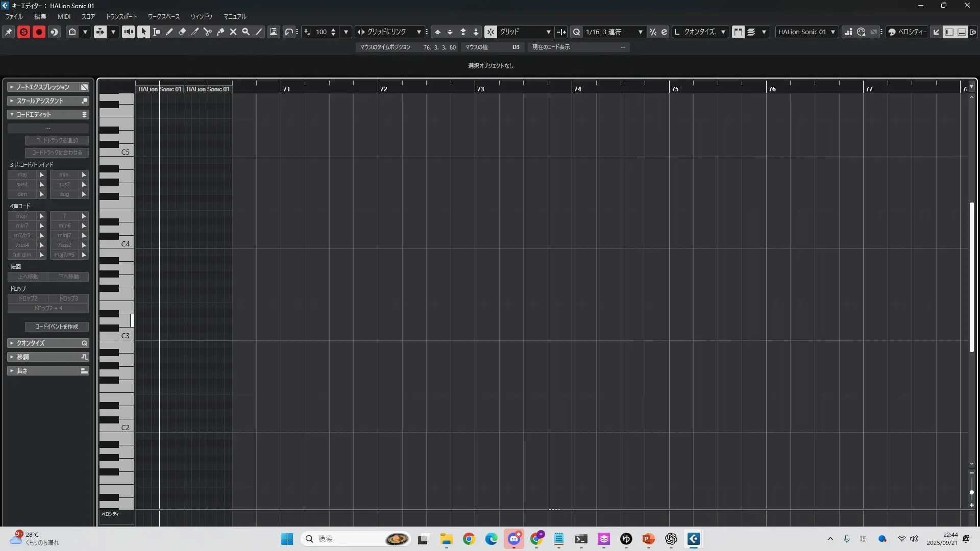This screenshot has width=980, height=551.
Task: Click the vertical zoom slider handle
Action: 971,492
